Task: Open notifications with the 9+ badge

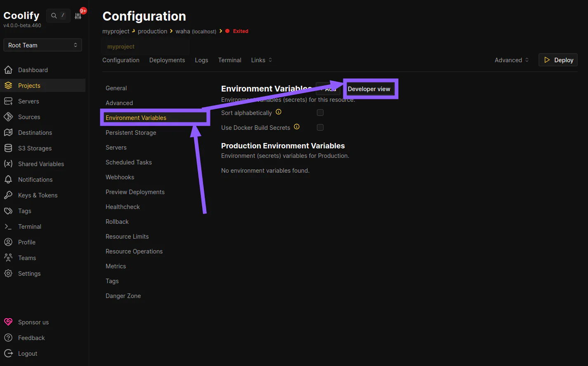Action: (x=78, y=15)
